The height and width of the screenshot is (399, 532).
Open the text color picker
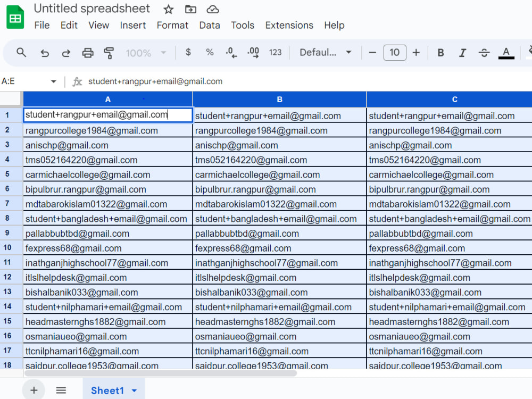[506, 53]
